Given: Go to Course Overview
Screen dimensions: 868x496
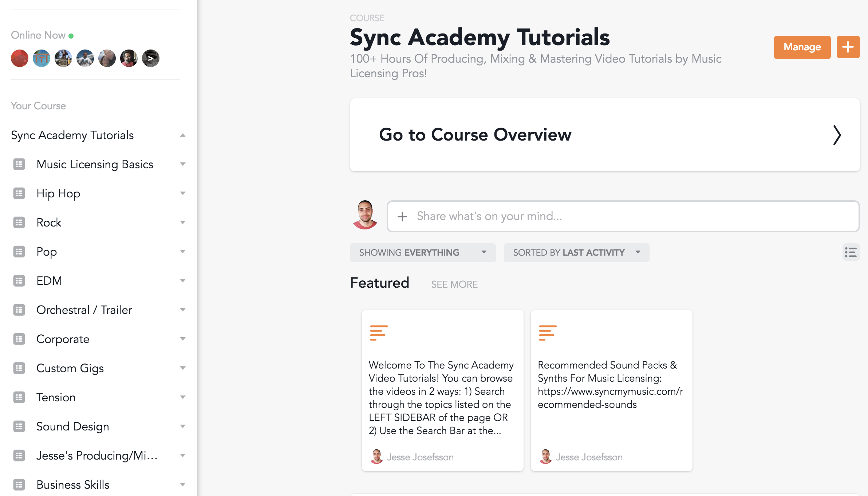Looking at the screenshot, I should click(x=605, y=135).
